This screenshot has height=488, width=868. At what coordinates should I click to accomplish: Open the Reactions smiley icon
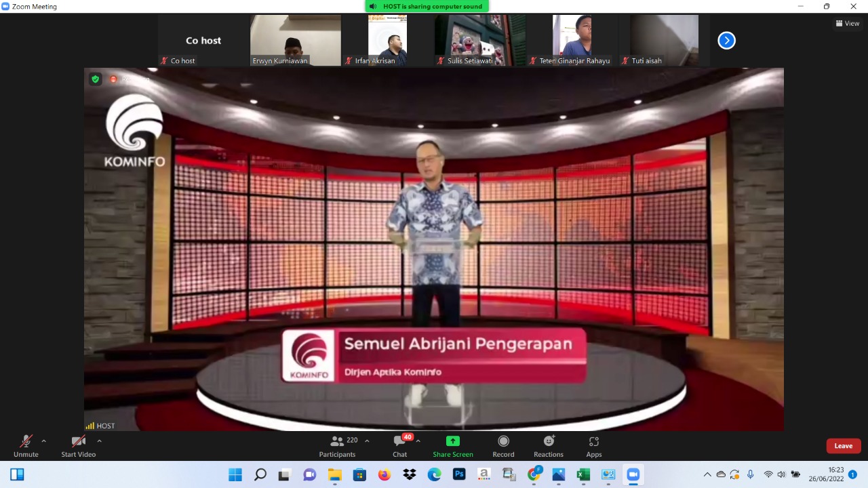tap(549, 441)
